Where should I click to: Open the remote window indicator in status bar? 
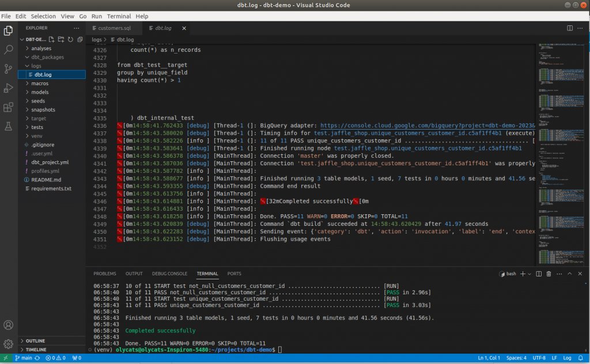click(6, 358)
